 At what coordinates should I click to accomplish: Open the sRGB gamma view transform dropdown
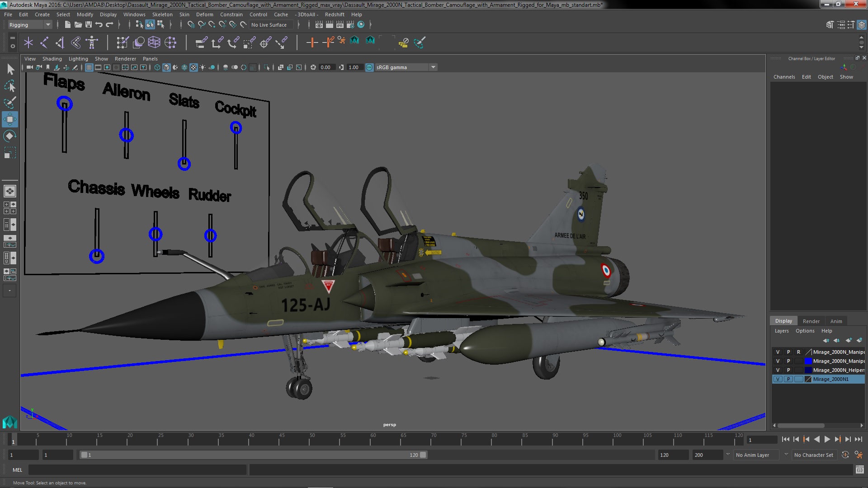click(406, 67)
